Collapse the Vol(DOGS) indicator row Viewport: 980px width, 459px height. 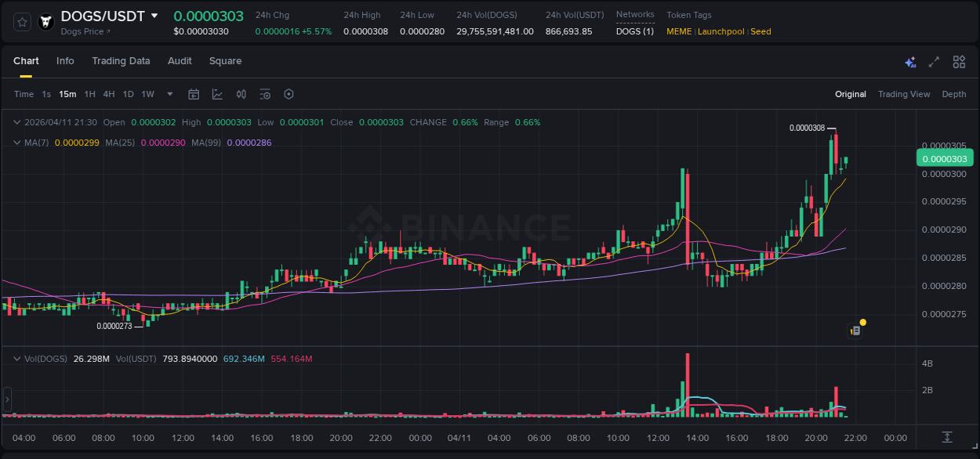point(17,359)
